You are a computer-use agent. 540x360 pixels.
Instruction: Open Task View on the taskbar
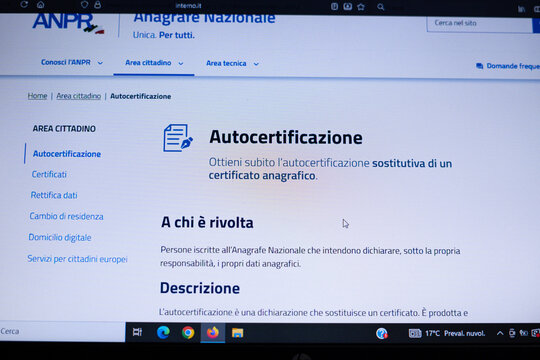[x=137, y=332]
